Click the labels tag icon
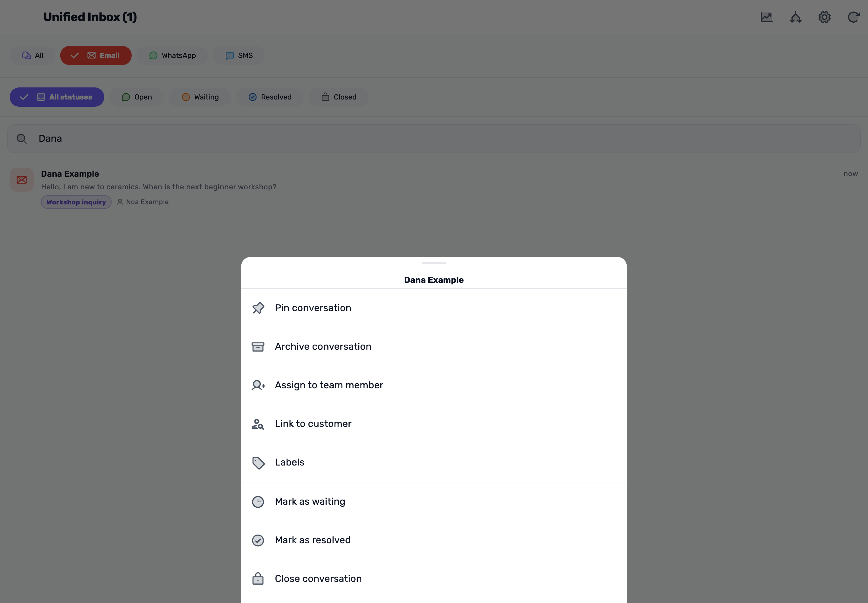This screenshot has height=603, width=868. pyautogui.click(x=258, y=463)
